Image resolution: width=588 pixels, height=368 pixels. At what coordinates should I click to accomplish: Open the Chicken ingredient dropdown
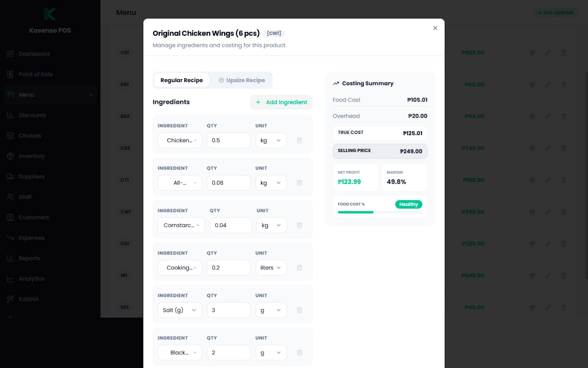180,140
